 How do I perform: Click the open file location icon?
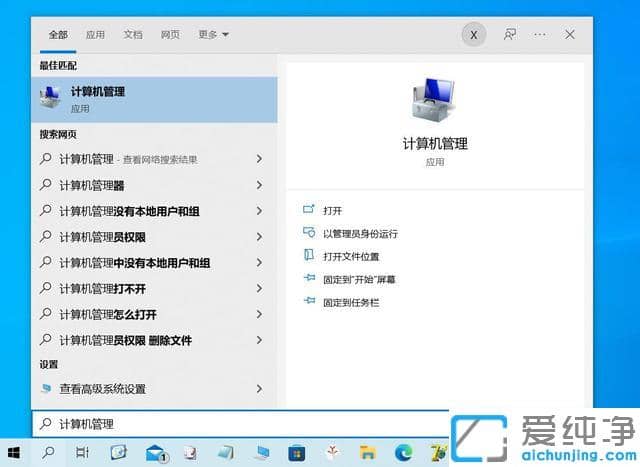coord(309,256)
